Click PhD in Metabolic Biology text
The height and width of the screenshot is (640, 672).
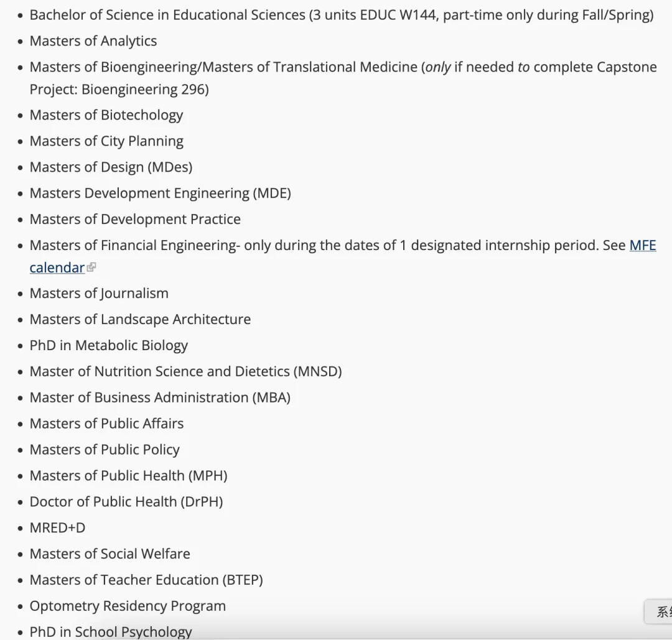coord(108,346)
